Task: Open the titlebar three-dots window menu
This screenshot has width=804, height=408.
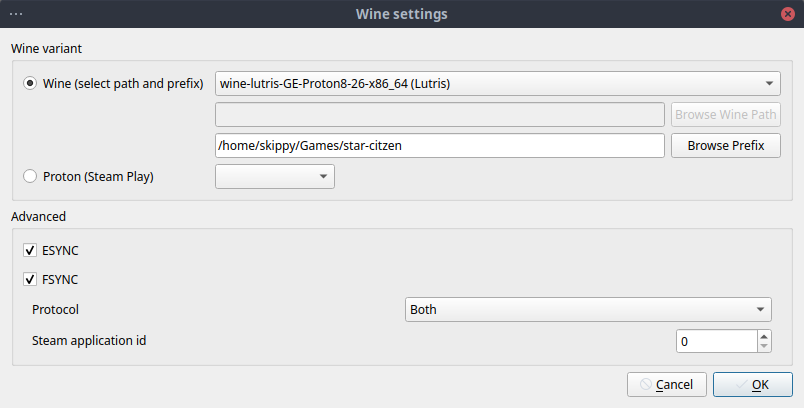Action: click(16, 14)
